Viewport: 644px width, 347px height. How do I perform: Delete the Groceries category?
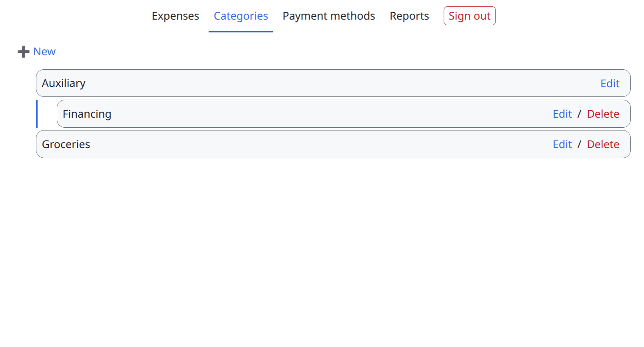[603, 144]
